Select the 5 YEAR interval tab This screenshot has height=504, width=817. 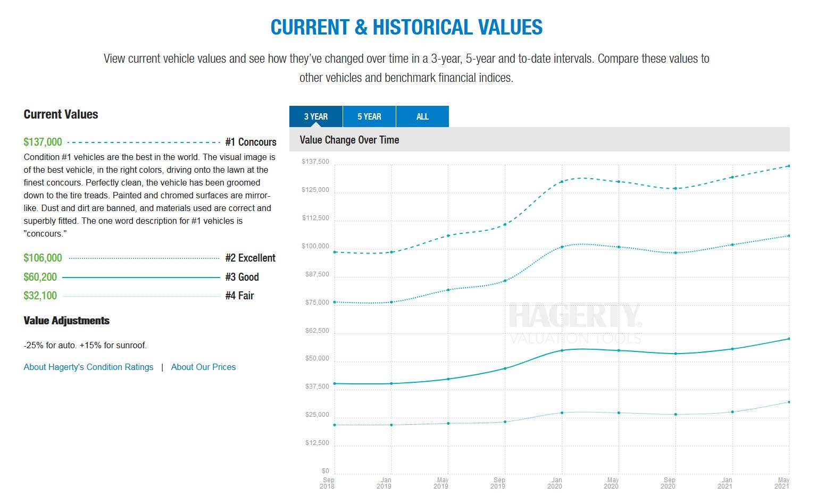(369, 116)
